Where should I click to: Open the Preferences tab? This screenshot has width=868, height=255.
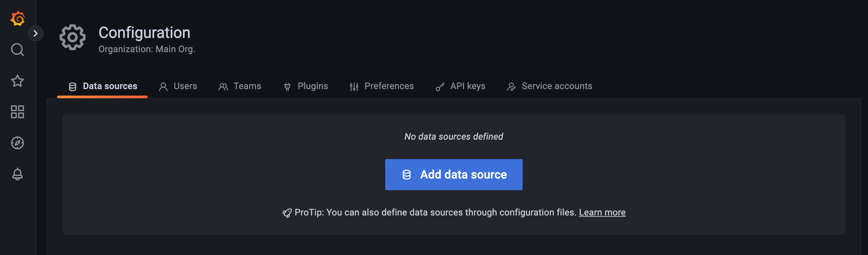coord(381,86)
